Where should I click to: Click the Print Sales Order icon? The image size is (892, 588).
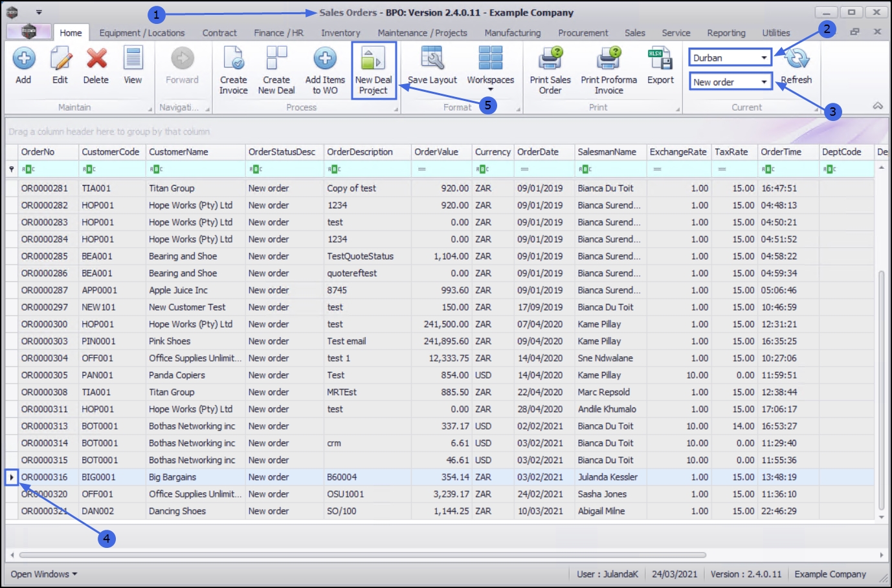click(x=550, y=59)
